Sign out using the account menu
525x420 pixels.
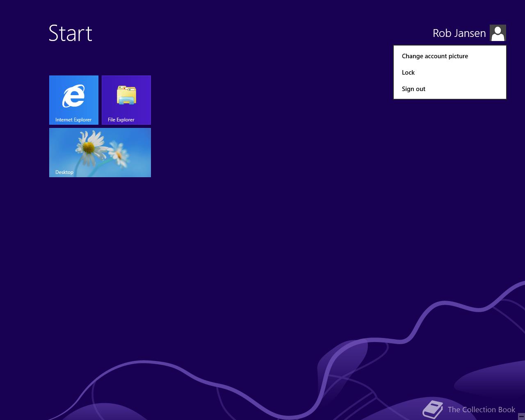pyautogui.click(x=413, y=89)
